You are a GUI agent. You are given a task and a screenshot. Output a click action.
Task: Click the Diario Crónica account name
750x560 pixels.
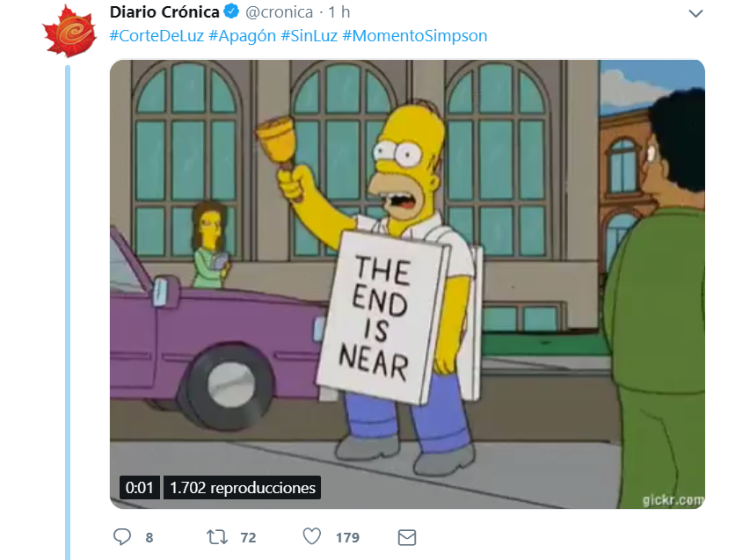pyautogui.click(x=164, y=12)
